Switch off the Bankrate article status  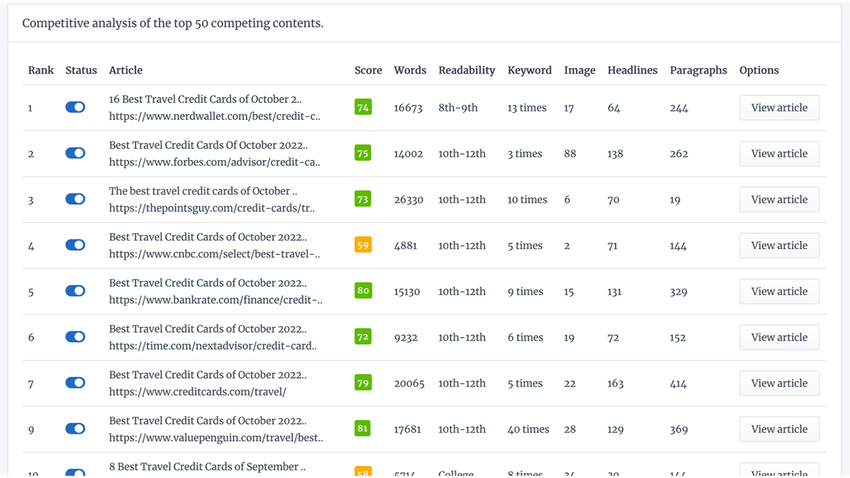point(75,292)
